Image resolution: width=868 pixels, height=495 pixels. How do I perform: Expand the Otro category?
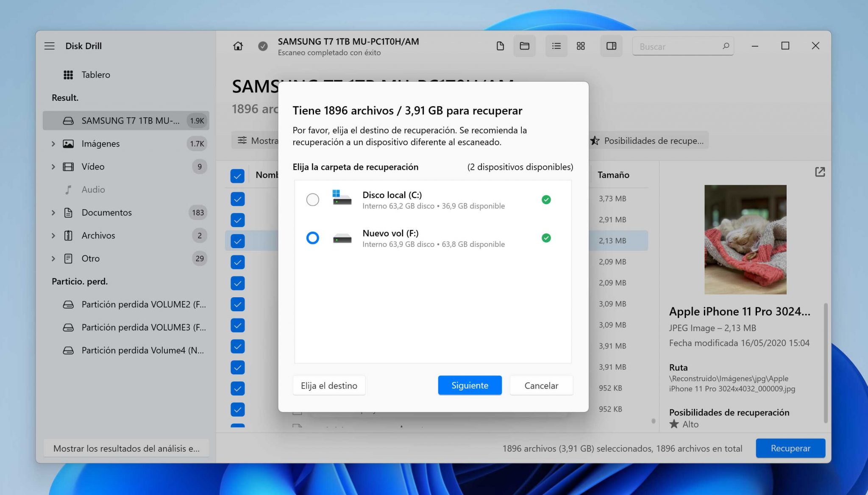(53, 258)
